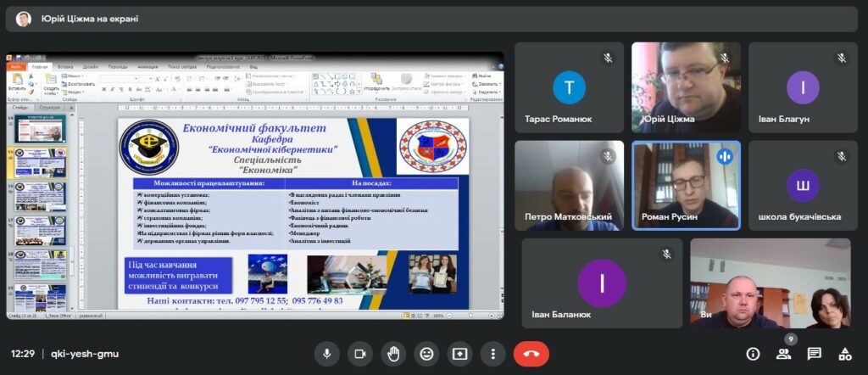Open more options three-dot menu
868x375 pixels.
pos(492,354)
